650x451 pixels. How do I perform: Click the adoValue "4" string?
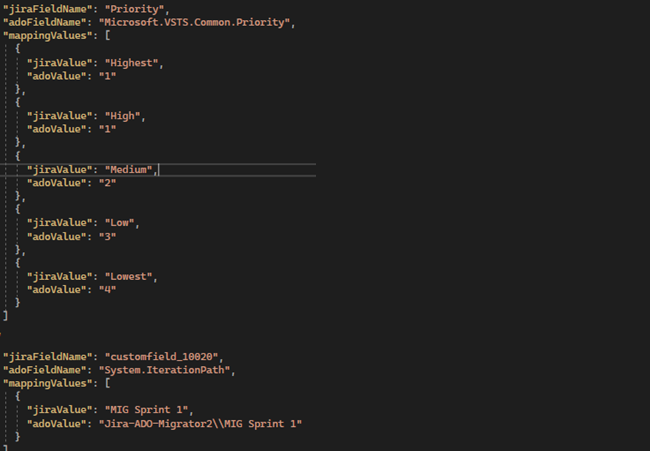pyautogui.click(x=107, y=290)
